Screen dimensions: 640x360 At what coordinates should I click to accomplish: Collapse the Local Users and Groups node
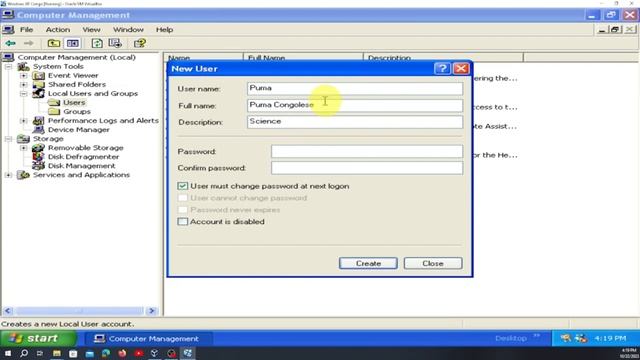tap(24, 93)
